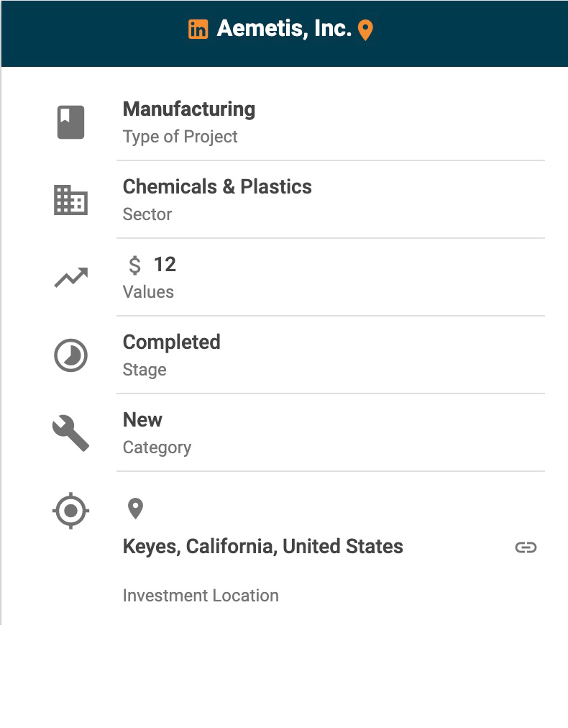
Task: Click the Investment Location label
Action: (201, 596)
